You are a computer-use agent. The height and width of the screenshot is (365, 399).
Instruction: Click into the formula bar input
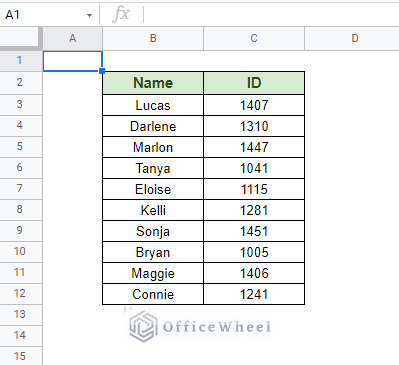pos(271,15)
